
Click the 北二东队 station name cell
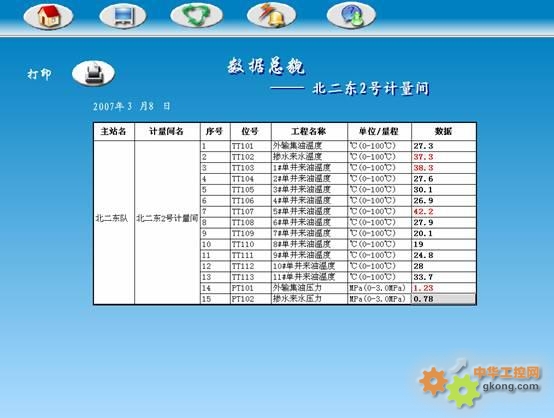coord(112,218)
